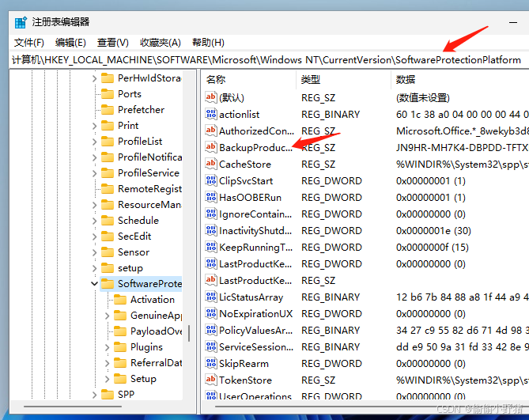The image size is (529, 420).
Task: Click the ServiceSession binary icon
Action: [211, 346]
